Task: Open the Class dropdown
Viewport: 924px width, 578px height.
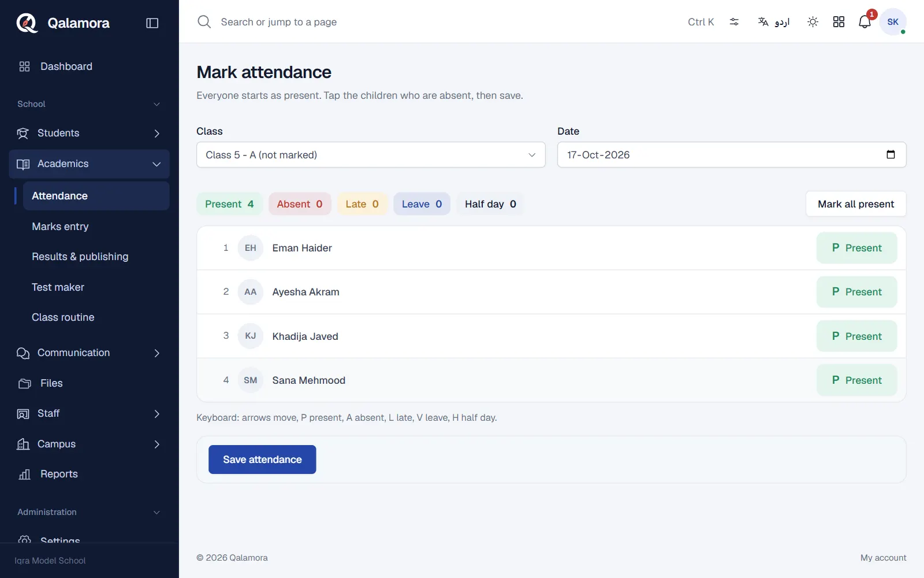Action: click(x=371, y=155)
